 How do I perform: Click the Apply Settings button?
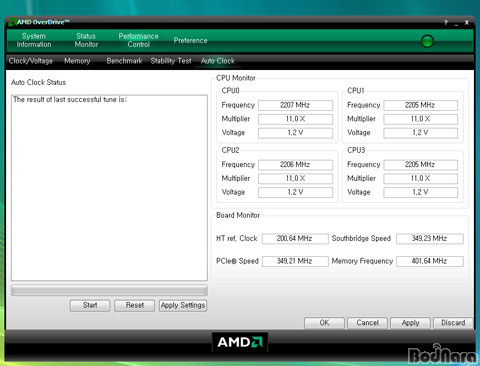[183, 305]
